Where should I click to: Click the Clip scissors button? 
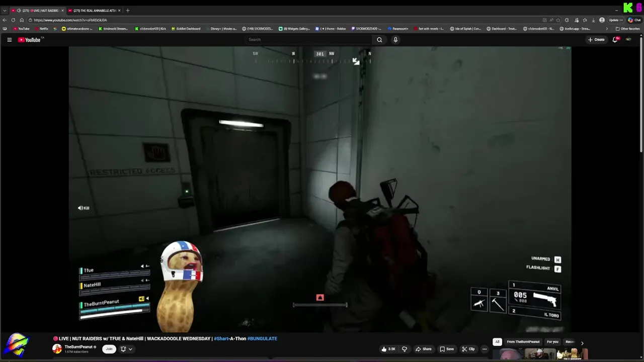click(x=468, y=349)
